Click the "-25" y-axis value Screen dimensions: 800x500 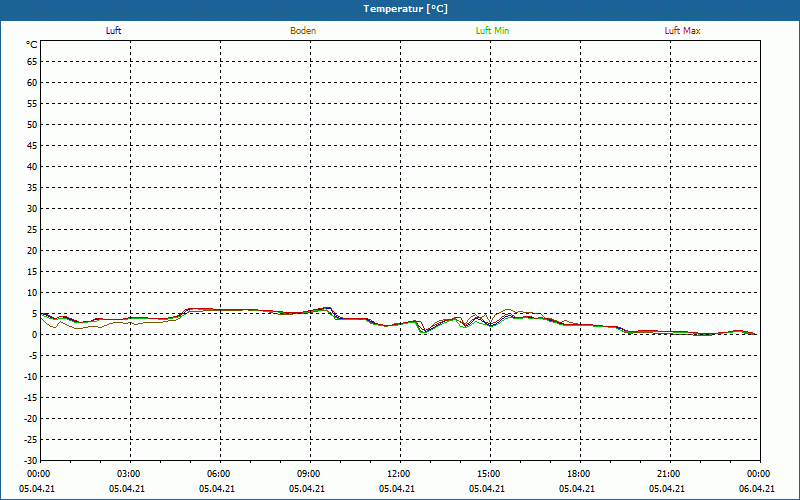point(31,440)
